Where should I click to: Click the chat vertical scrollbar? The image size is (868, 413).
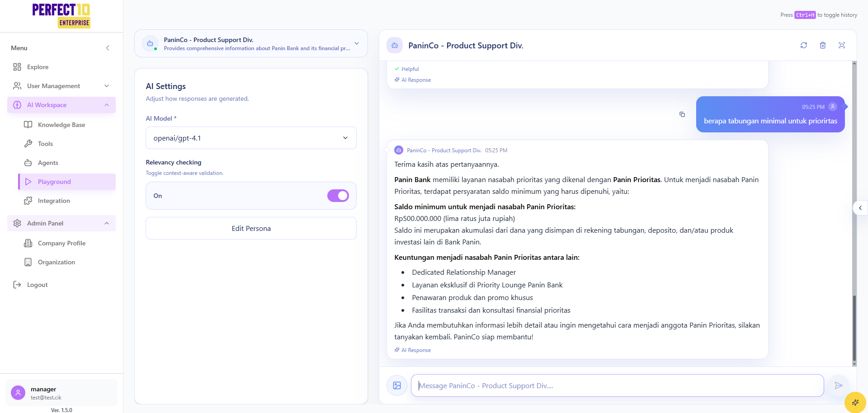click(854, 328)
